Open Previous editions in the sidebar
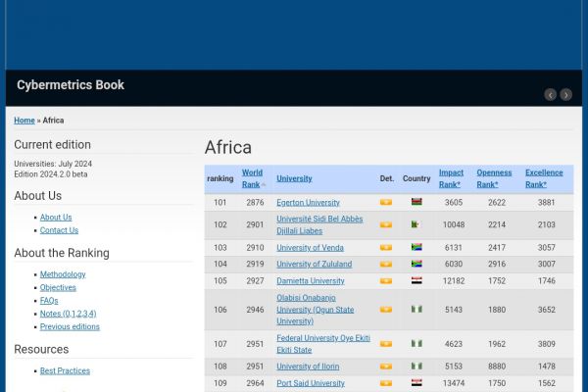The image size is (588, 392). point(70,326)
